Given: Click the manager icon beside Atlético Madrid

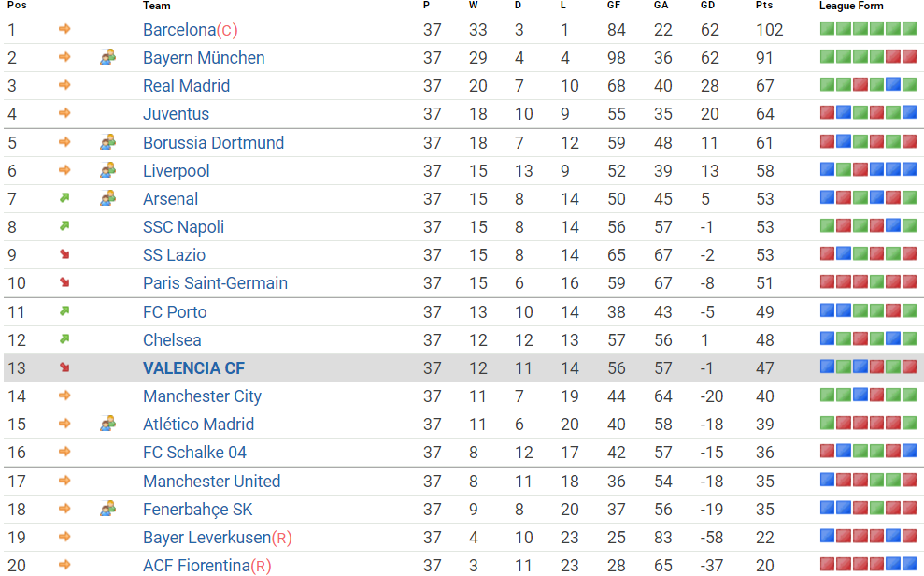Looking at the screenshot, I should coord(108,424).
